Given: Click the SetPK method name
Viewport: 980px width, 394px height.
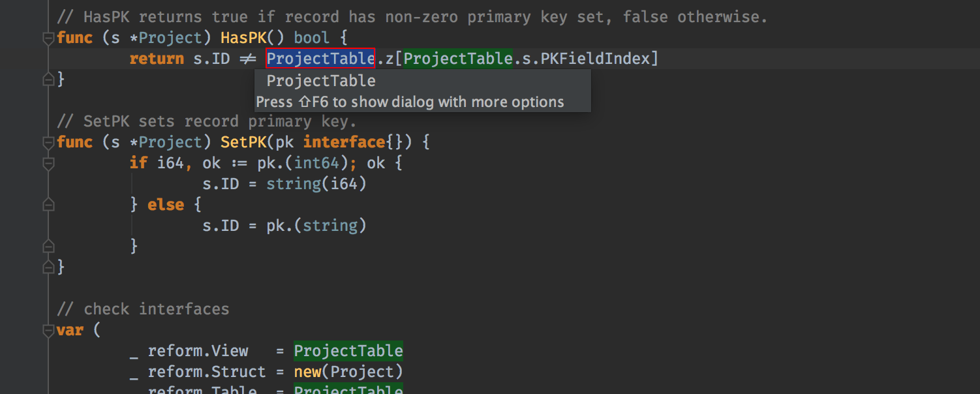Looking at the screenshot, I should [243, 142].
